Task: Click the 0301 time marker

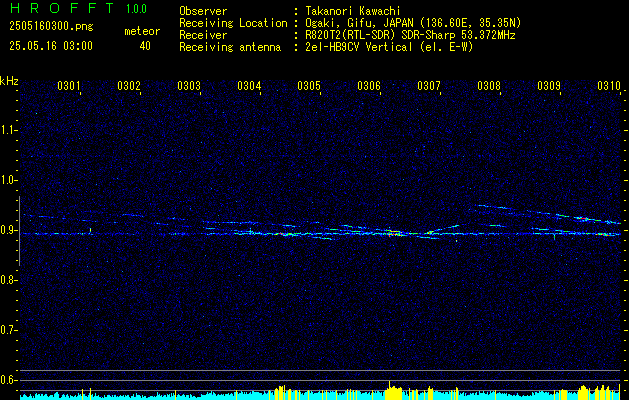Action: click(x=69, y=85)
